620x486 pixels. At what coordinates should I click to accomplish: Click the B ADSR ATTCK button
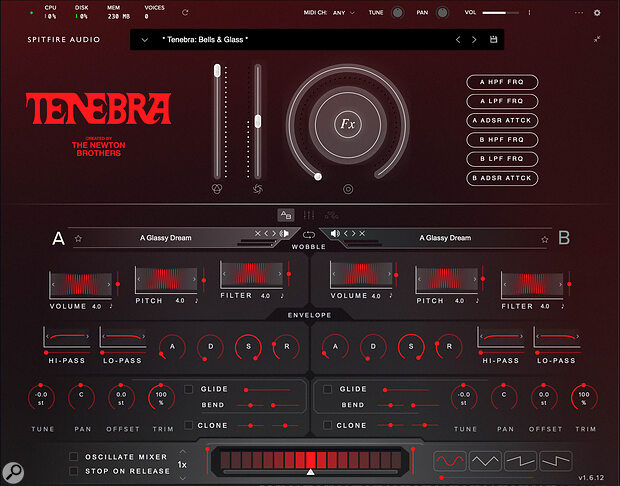pyautogui.click(x=502, y=178)
